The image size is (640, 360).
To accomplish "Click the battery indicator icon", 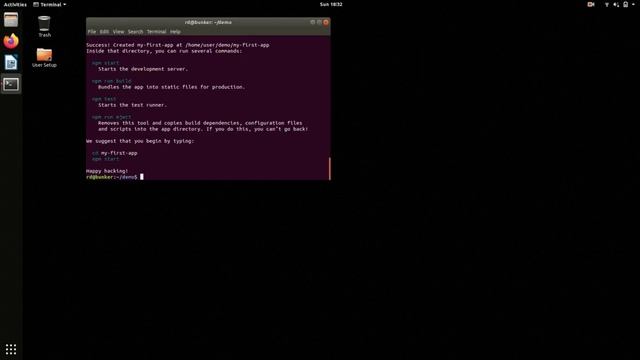I will (x=625, y=4).
